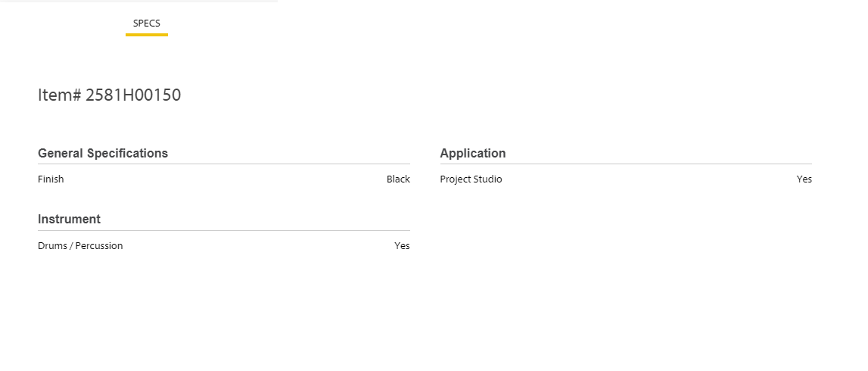The image size is (868, 371).
Task: Click the divider line under Application
Action: point(626,164)
